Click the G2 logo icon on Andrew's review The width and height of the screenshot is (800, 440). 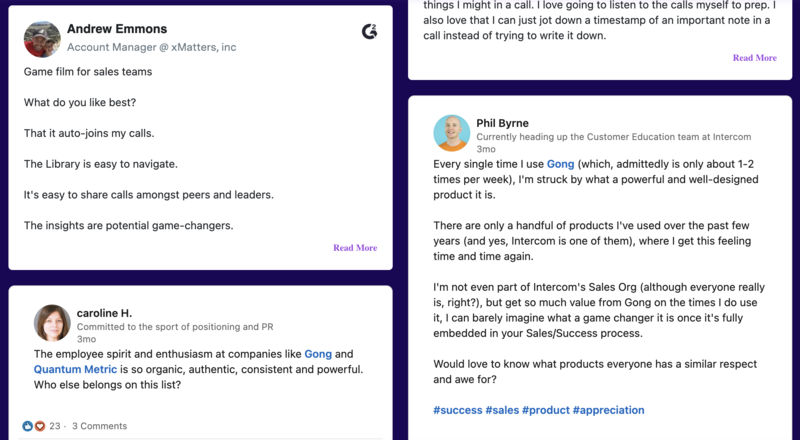click(369, 32)
